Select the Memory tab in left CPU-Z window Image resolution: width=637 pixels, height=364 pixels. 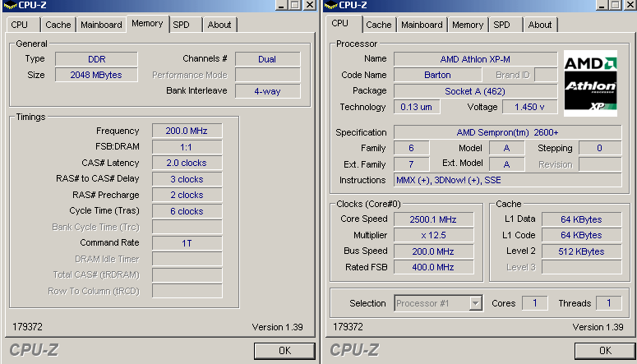tap(147, 23)
